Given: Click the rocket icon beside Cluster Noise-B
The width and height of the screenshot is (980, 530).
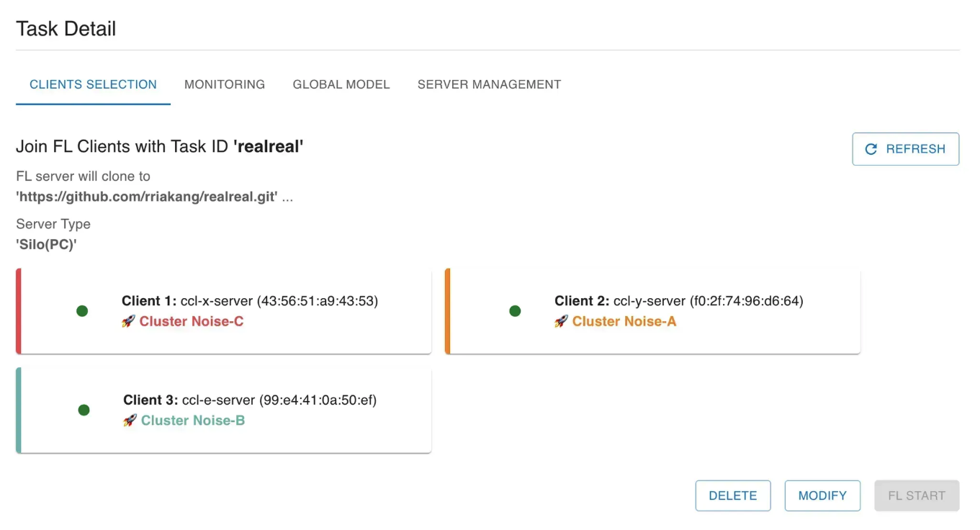Looking at the screenshot, I should click(130, 421).
